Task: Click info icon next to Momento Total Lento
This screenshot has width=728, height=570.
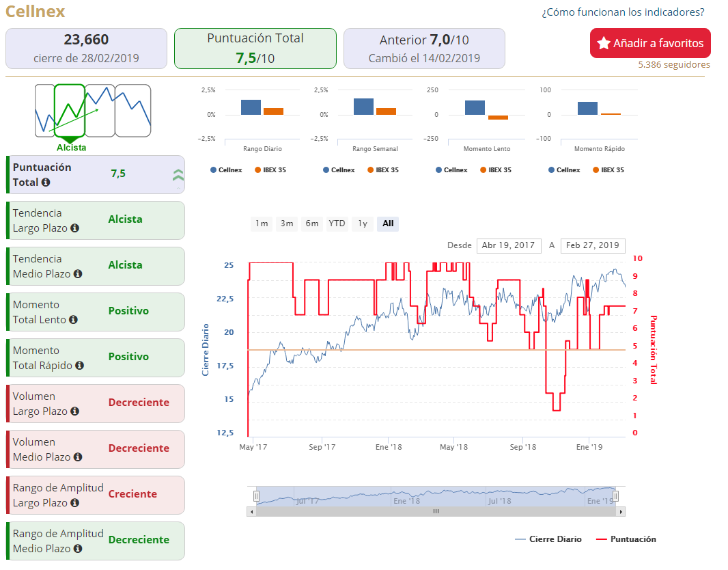Action: point(73,320)
